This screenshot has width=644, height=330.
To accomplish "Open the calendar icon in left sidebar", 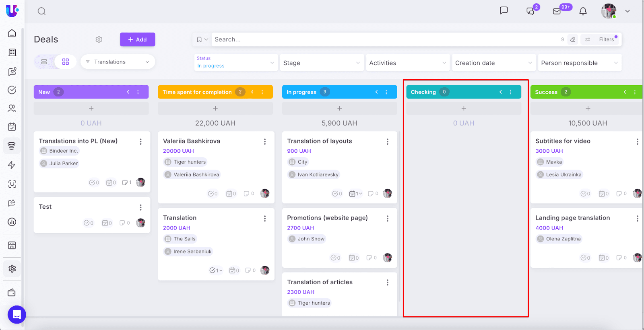I will point(12,127).
